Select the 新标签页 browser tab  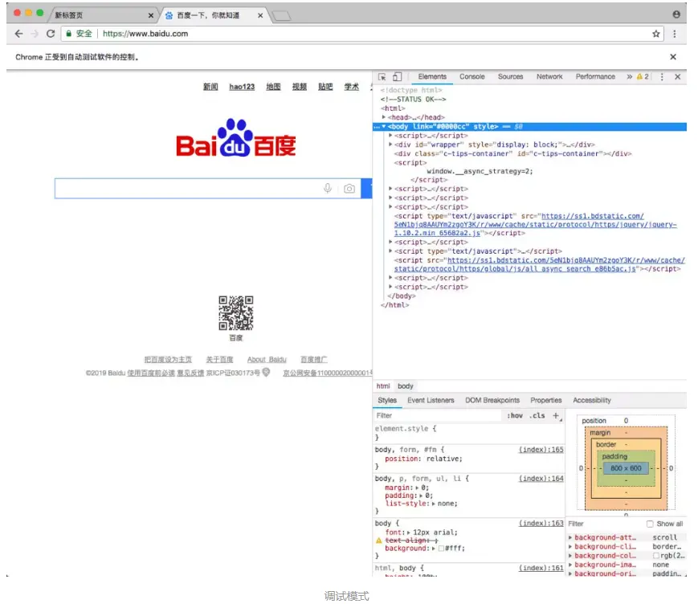click(102, 15)
